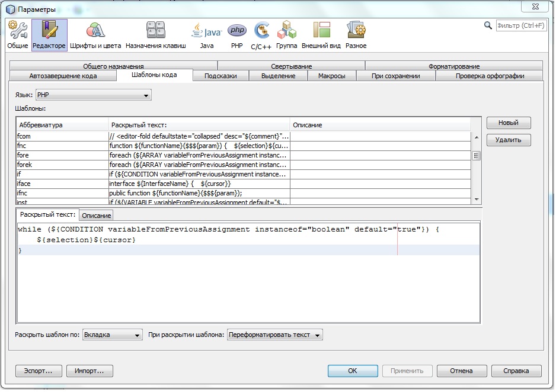Switch to Форматирование tab
556x392 pixels.
pos(454,66)
